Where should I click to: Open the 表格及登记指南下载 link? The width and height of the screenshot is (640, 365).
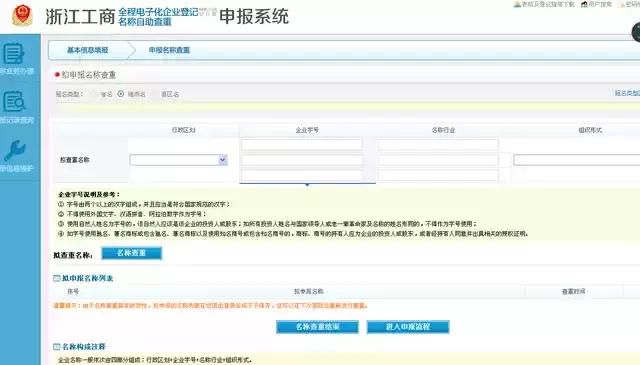(548, 4)
